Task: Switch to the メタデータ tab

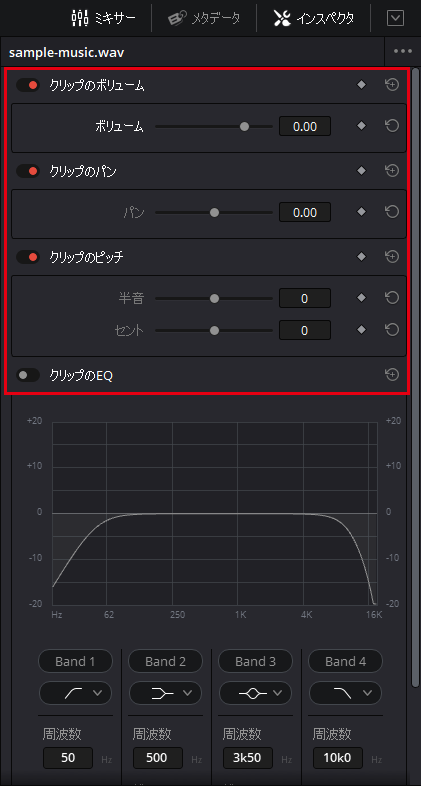Action: [x=204, y=19]
